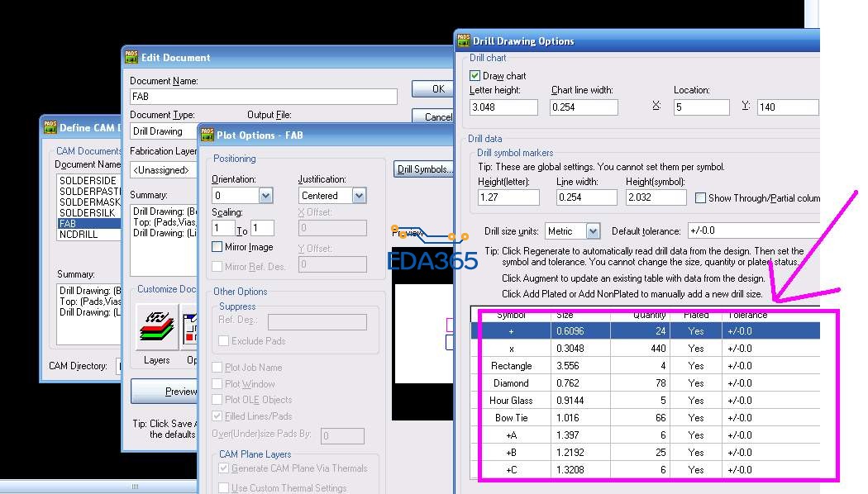The width and height of the screenshot is (868, 494).
Task: Click the first Scaling field
Action: point(222,228)
